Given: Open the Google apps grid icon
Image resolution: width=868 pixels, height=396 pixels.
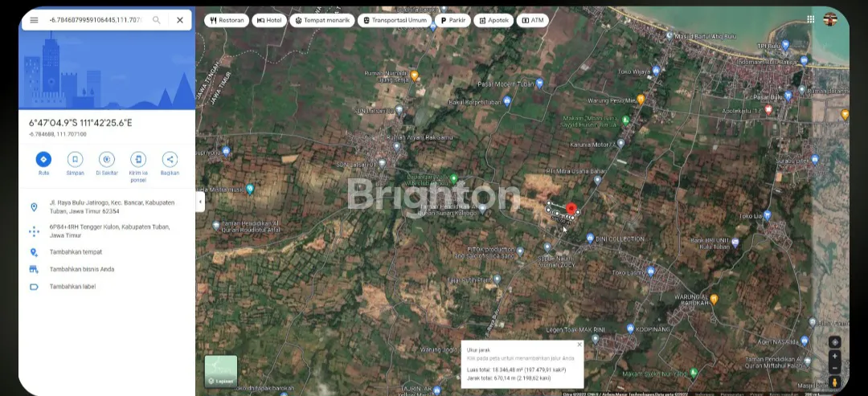Looking at the screenshot, I should pyautogui.click(x=810, y=19).
